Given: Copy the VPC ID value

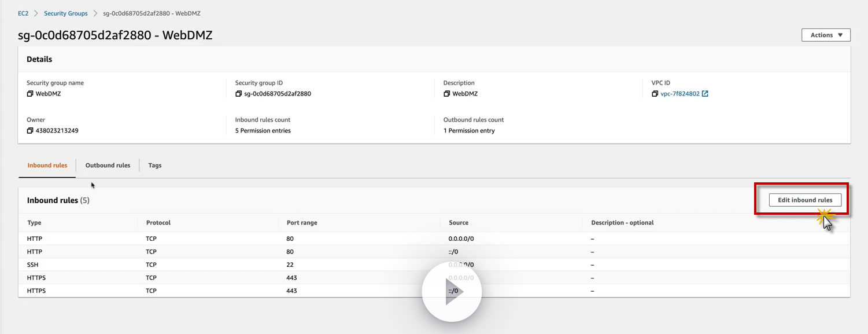Looking at the screenshot, I should click(x=655, y=94).
